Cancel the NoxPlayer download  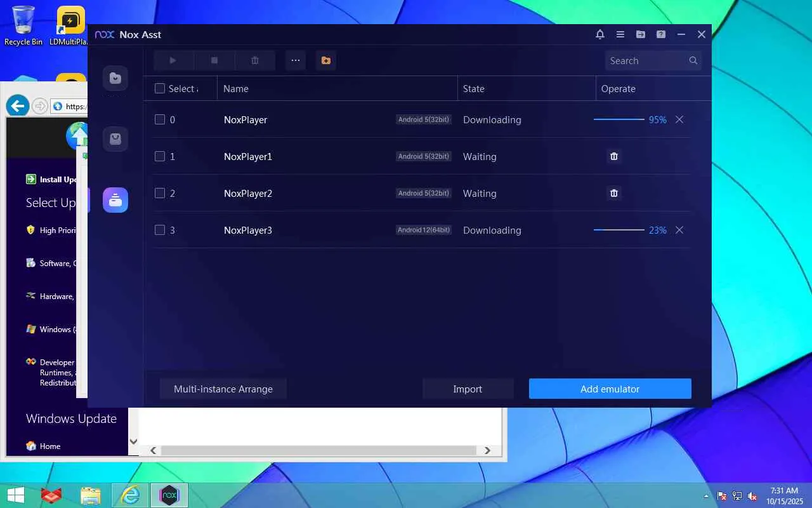(679, 119)
